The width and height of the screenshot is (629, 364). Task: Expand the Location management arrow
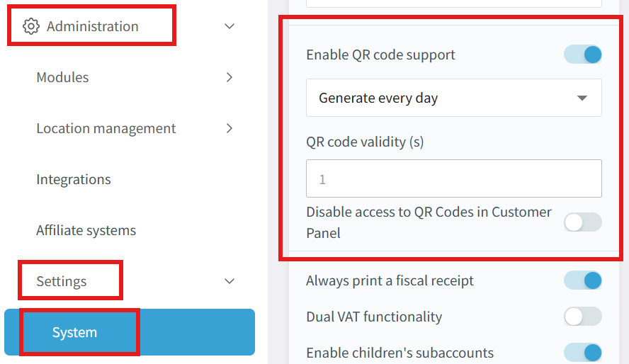pos(229,128)
